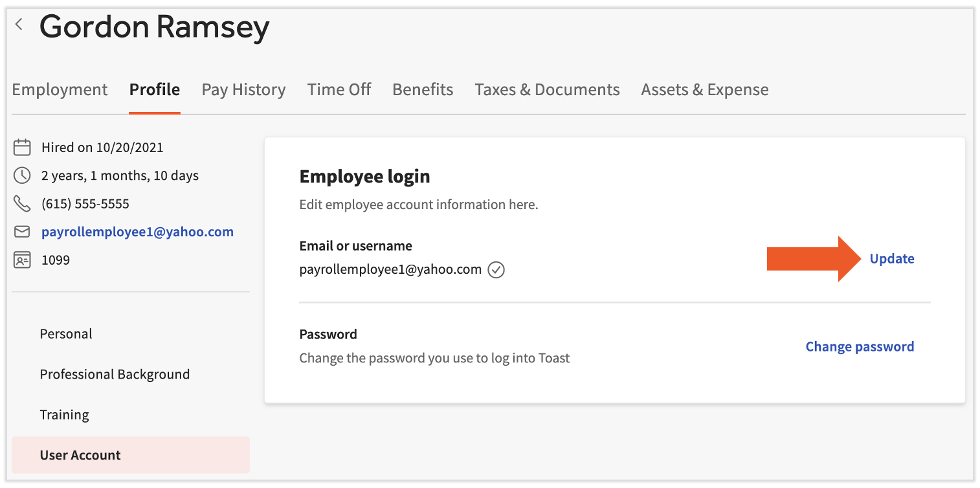Go to the Training section
This screenshot has width=980, height=488.
click(64, 415)
